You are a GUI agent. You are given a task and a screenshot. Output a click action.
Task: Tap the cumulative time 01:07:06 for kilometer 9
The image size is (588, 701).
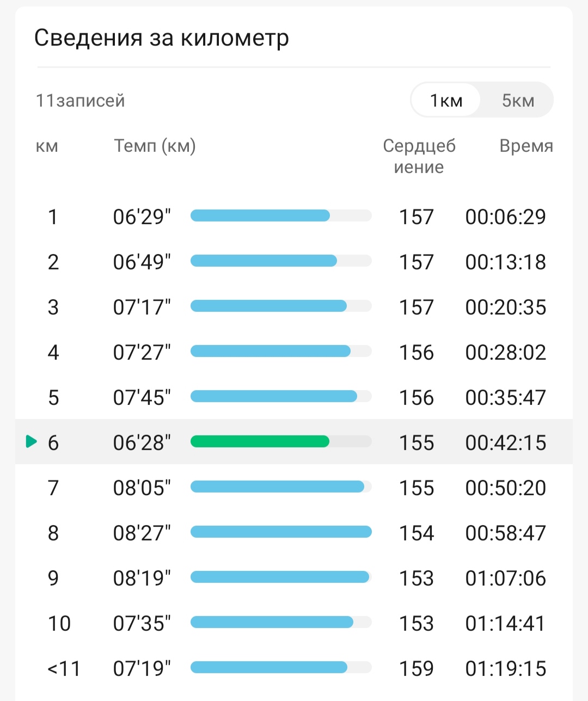point(505,578)
